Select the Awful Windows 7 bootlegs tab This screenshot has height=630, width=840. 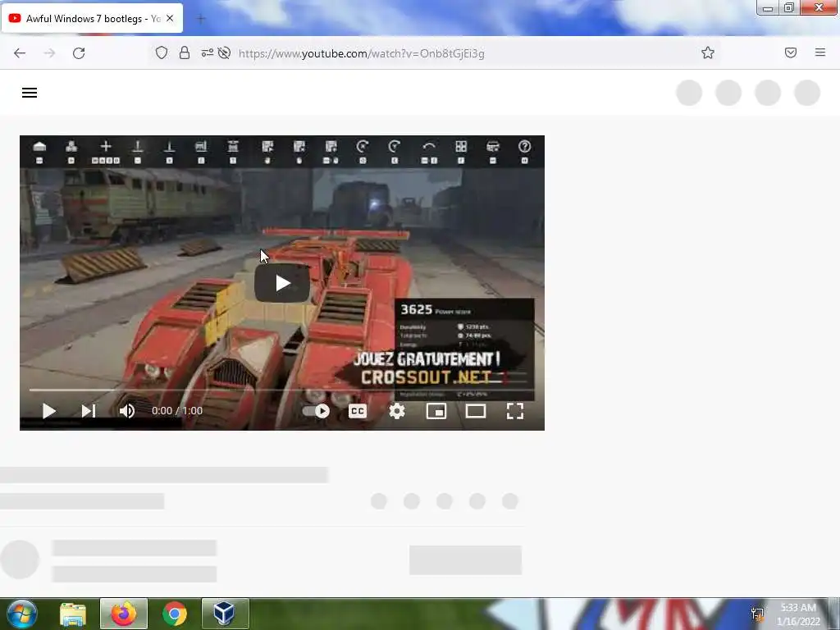pos(92,19)
